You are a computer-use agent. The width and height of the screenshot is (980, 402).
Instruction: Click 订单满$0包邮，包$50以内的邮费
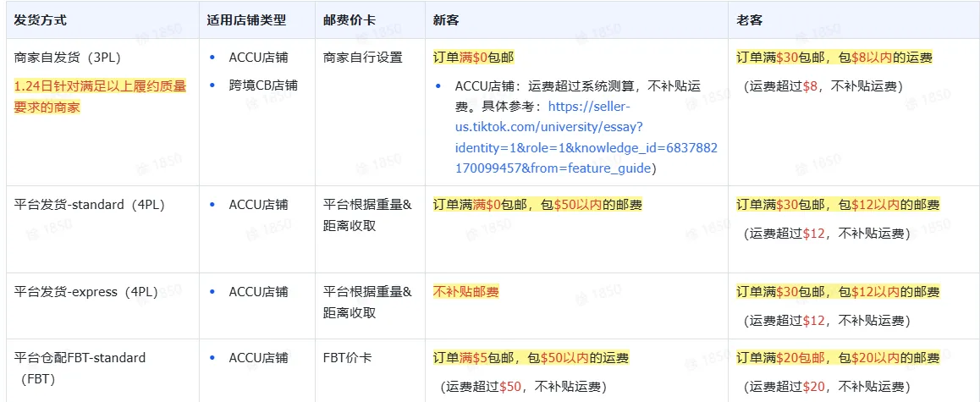[x=537, y=205]
